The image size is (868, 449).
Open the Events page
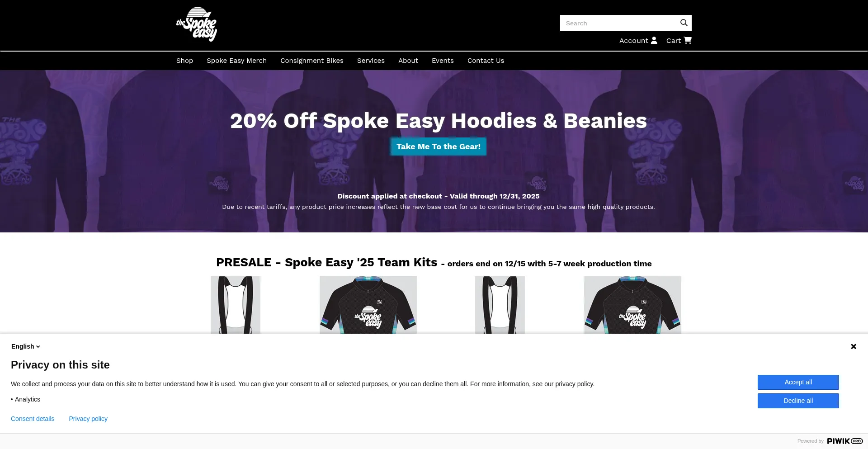(443, 61)
